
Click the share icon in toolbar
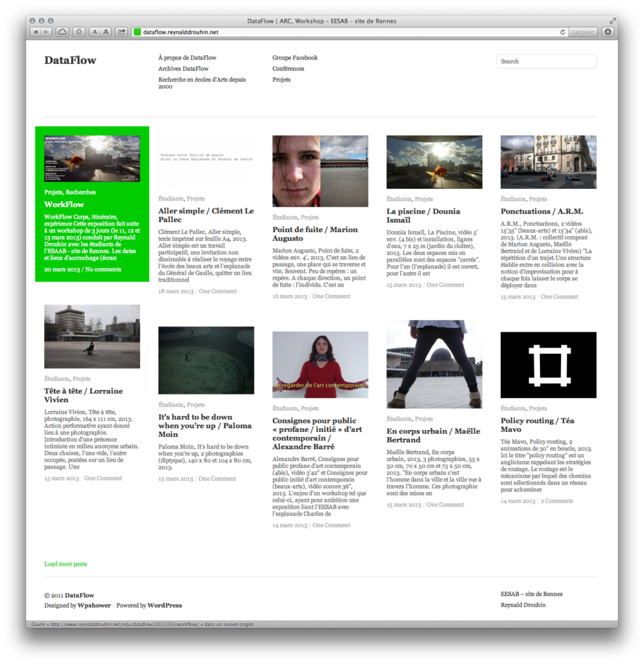pyautogui.click(x=121, y=32)
